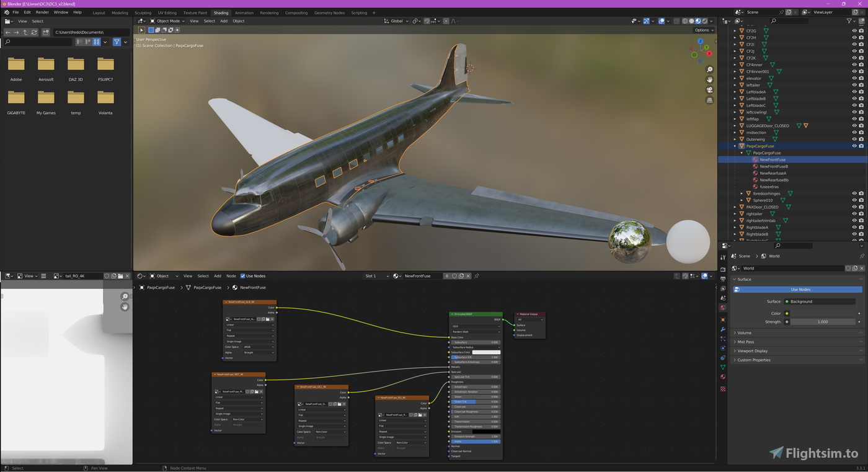Disable camera render toggle for Outerwing
868x472 pixels.
pos(861,139)
